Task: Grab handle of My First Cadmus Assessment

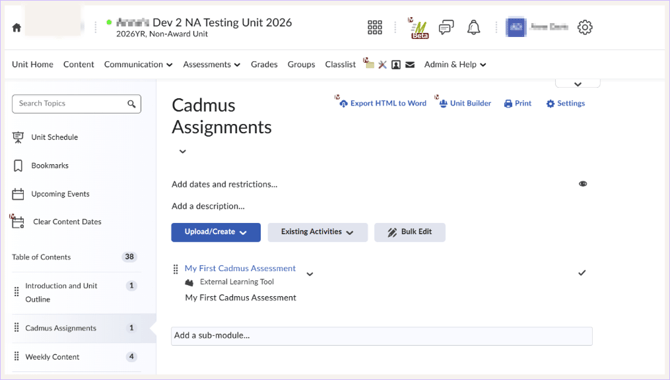Action: (176, 269)
